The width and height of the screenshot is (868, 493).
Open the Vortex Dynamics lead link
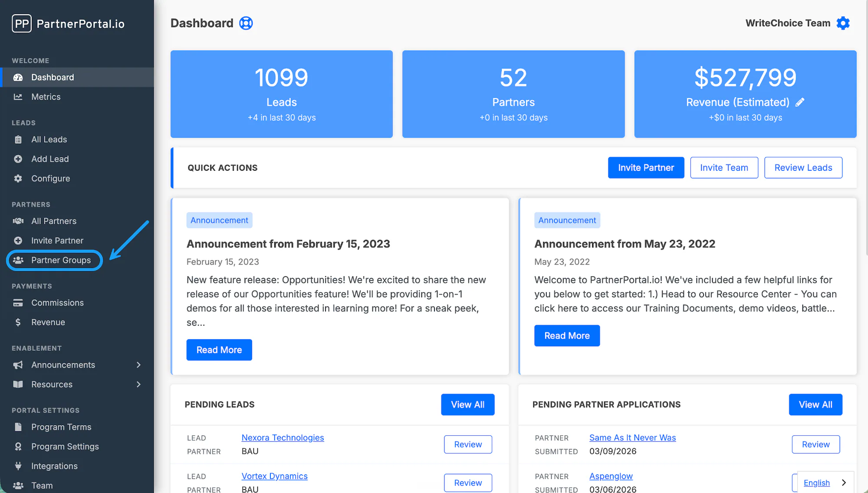click(274, 476)
